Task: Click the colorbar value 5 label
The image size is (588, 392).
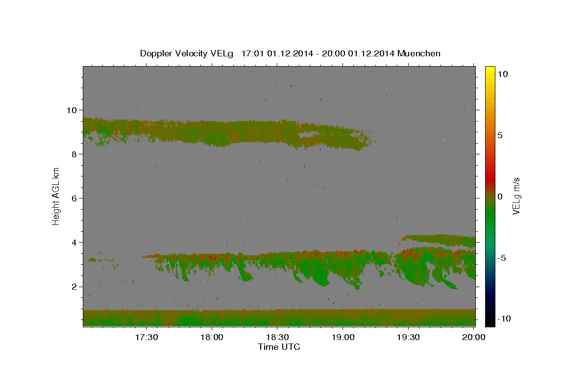Action: (x=500, y=135)
